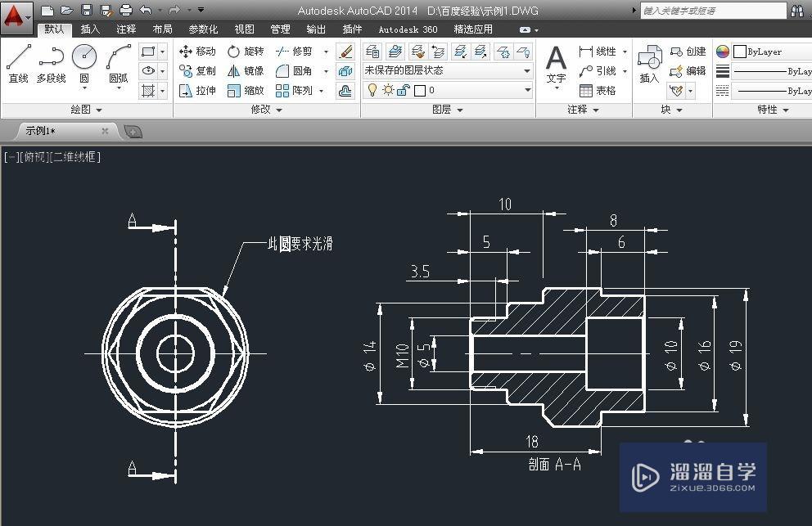
Task: Click the binoculars search icon
Action: click(x=797, y=11)
